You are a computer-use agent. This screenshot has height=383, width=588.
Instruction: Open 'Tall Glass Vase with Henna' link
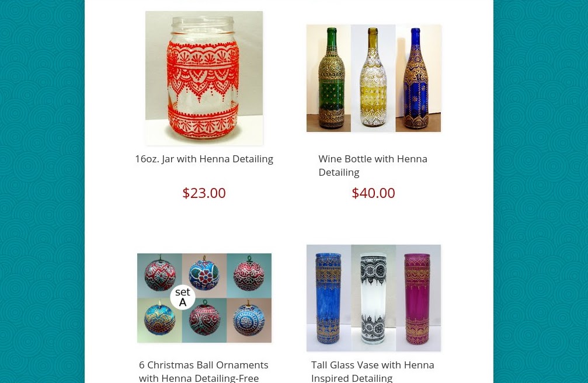[x=373, y=371]
